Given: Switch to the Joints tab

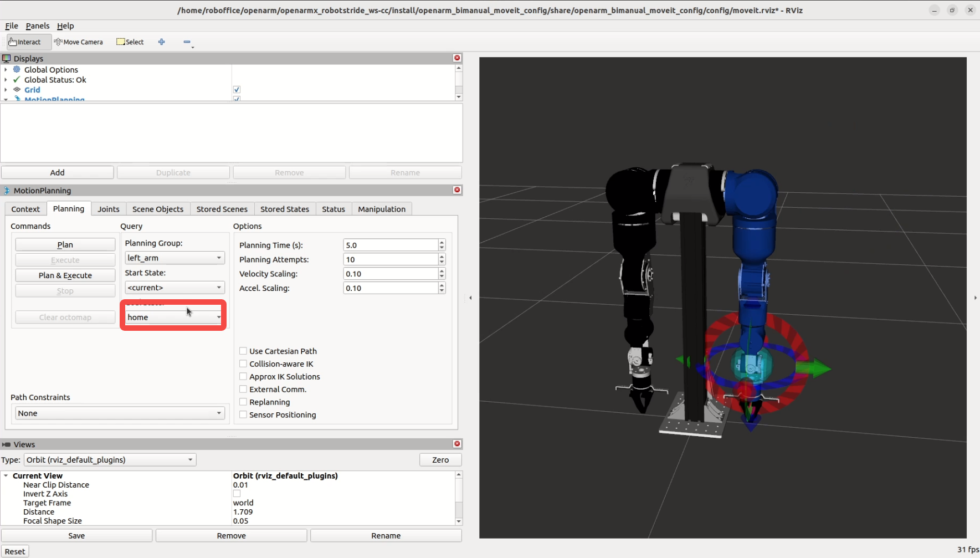Looking at the screenshot, I should (x=109, y=209).
